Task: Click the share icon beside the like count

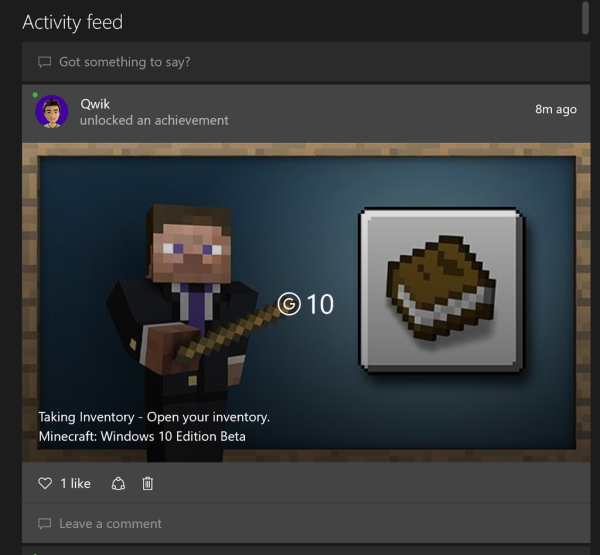Action: pyautogui.click(x=118, y=483)
